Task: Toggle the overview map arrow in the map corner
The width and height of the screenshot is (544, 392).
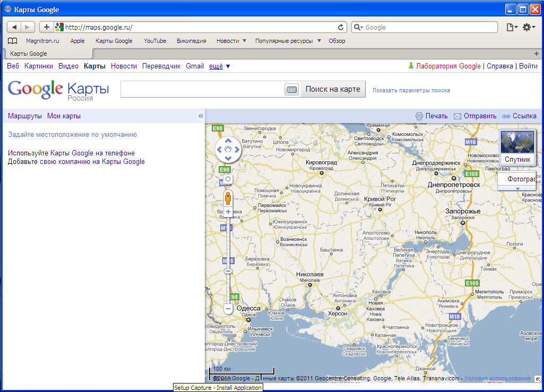Action: (x=538, y=379)
